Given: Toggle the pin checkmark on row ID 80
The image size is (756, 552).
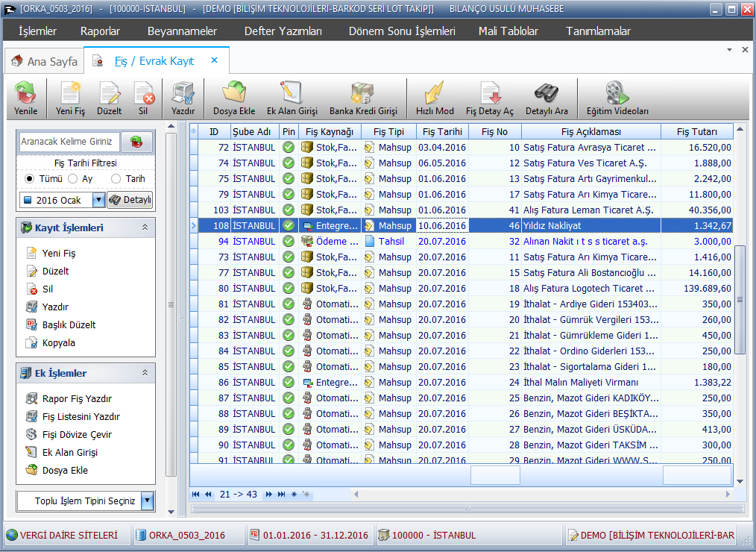Looking at the screenshot, I should [289, 288].
